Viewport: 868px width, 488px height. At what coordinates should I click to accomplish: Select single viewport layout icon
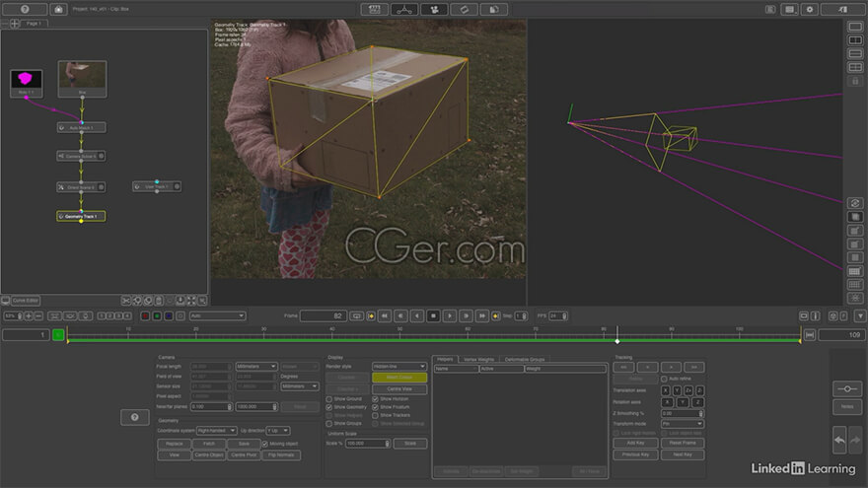(855, 27)
